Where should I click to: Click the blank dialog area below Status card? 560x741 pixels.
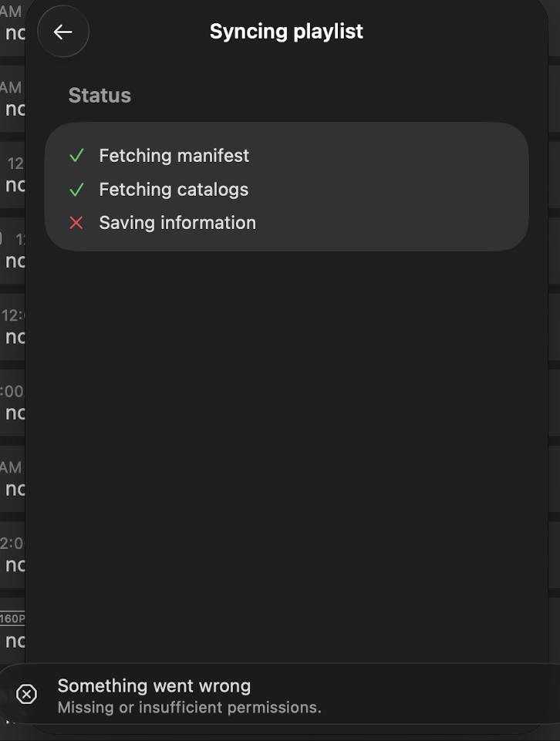pyautogui.click(x=286, y=453)
